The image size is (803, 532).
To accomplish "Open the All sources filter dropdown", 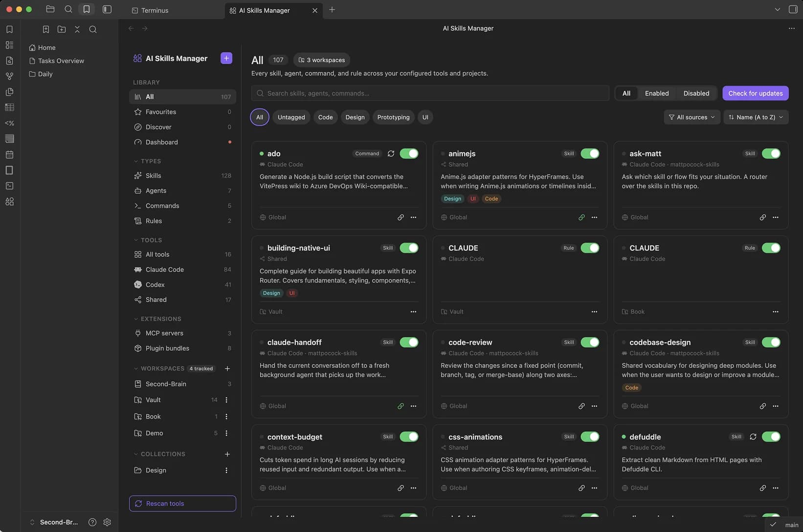I will tap(692, 117).
